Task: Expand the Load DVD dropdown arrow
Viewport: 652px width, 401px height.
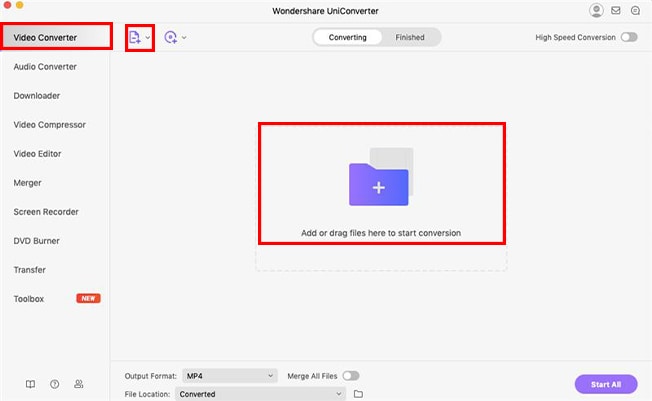Action: coord(184,38)
